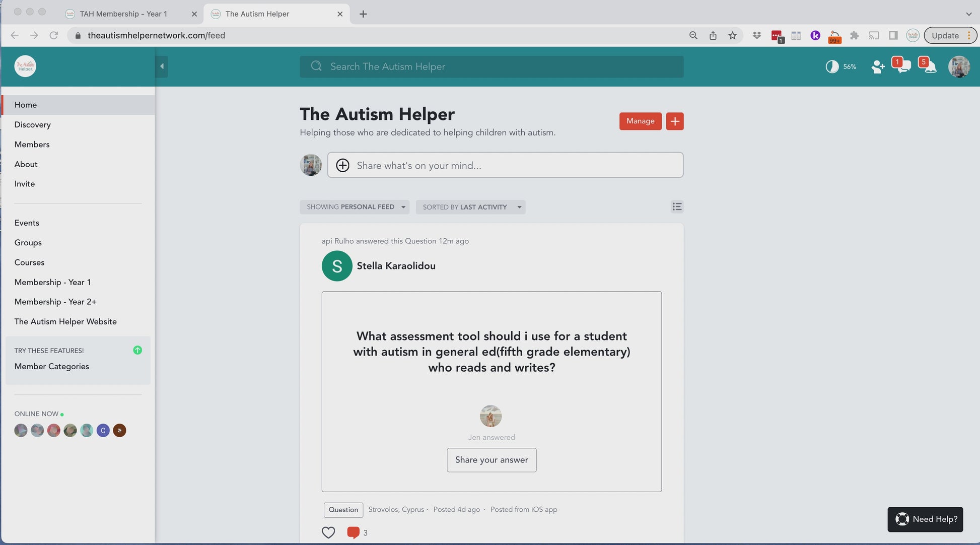Open Courses in sidebar
Screen dimensions: 980x545
(x=29, y=262)
